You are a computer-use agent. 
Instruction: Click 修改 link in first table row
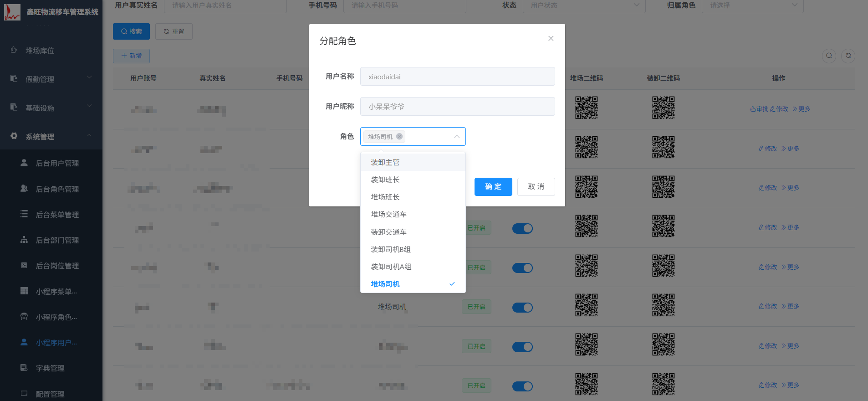[779, 109]
